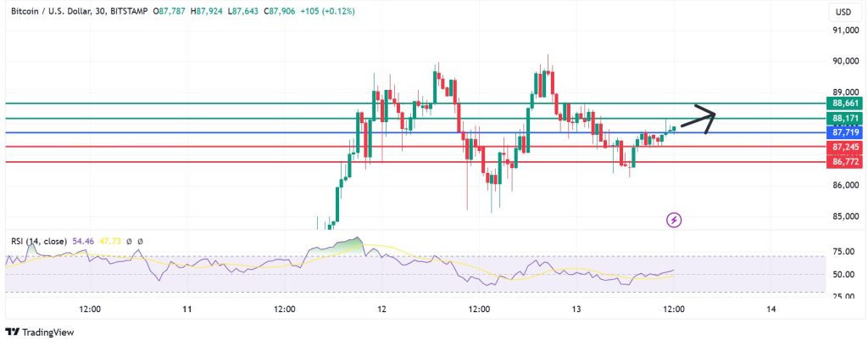
Task: Click the 90,000 price axis label
Action: point(845,61)
